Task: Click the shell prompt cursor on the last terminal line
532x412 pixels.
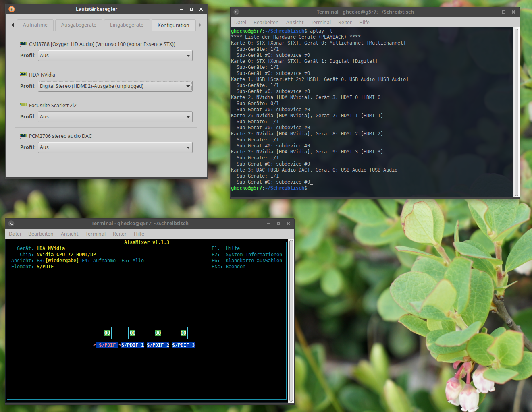Action: pos(311,188)
